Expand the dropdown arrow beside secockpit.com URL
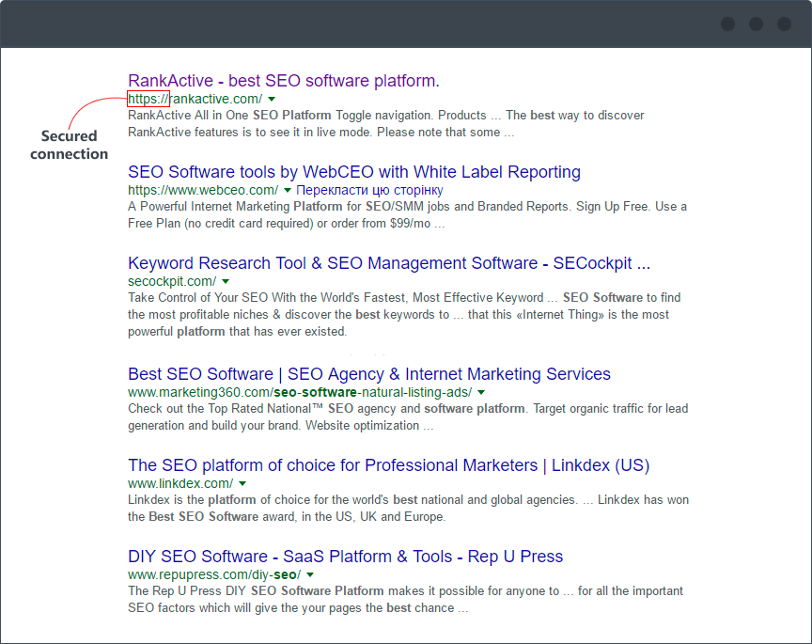Image resolution: width=812 pixels, height=644 pixels. (226, 281)
